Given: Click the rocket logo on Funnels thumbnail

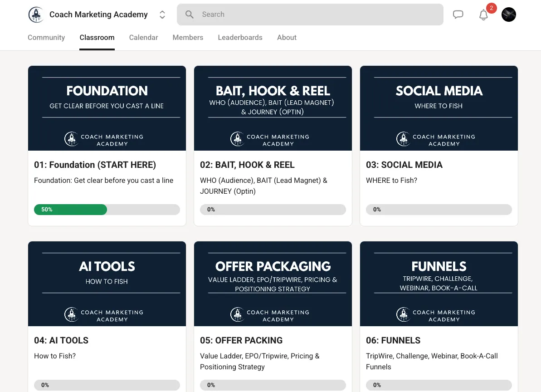Looking at the screenshot, I should point(403,315).
